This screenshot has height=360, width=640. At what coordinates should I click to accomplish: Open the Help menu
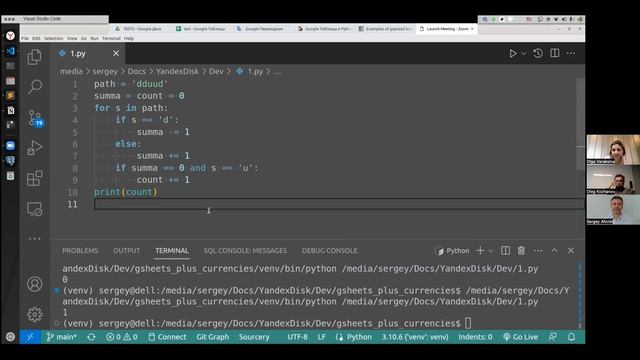coord(129,38)
